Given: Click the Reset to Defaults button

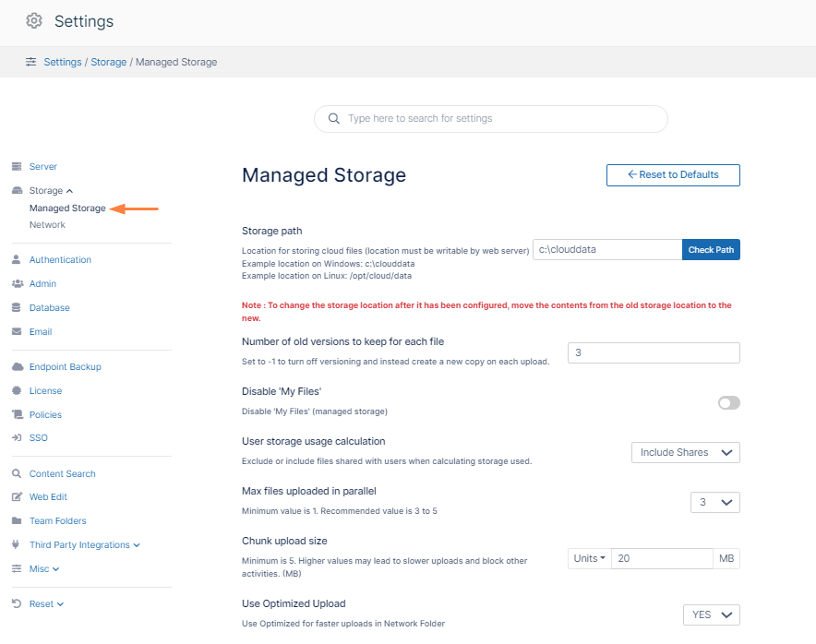Looking at the screenshot, I should tap(672, 174).
